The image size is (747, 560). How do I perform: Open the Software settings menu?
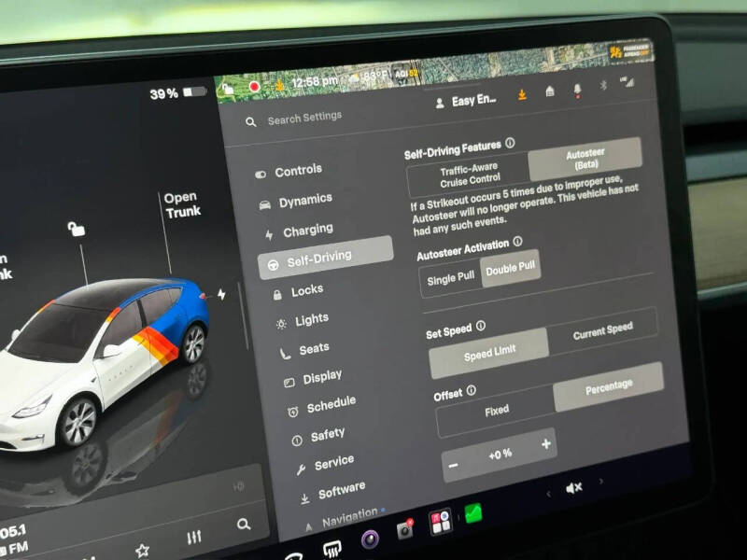click(x=332, y=493)
